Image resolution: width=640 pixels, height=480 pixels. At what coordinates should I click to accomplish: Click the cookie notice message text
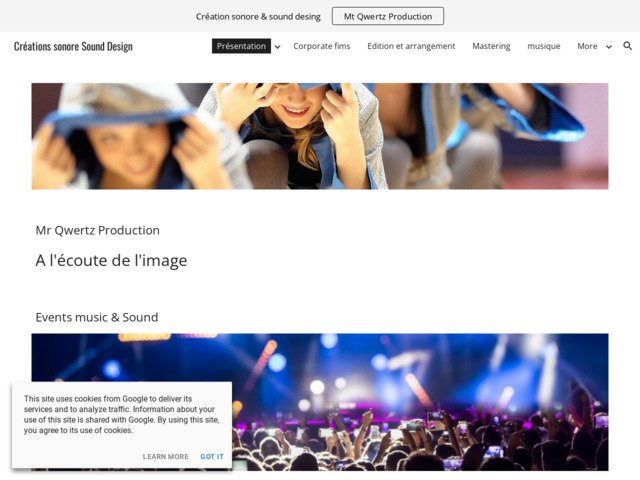coord(122,414)
